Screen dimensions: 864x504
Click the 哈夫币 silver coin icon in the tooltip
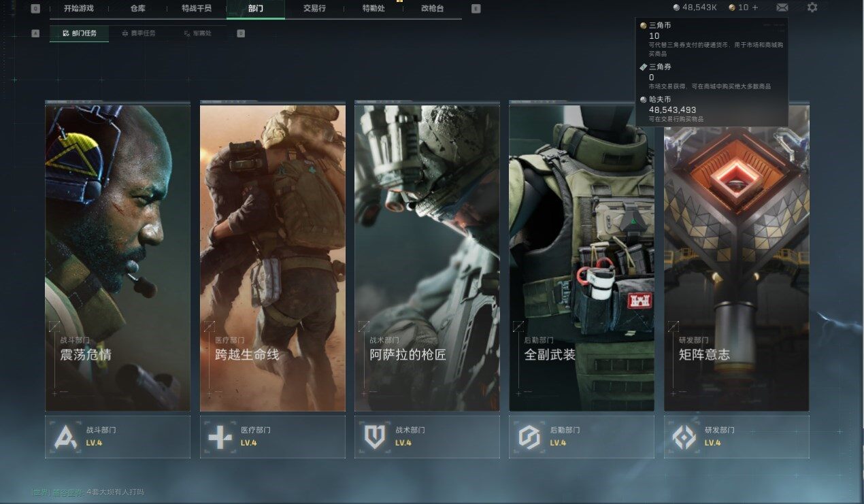click(x=643, y=99)
